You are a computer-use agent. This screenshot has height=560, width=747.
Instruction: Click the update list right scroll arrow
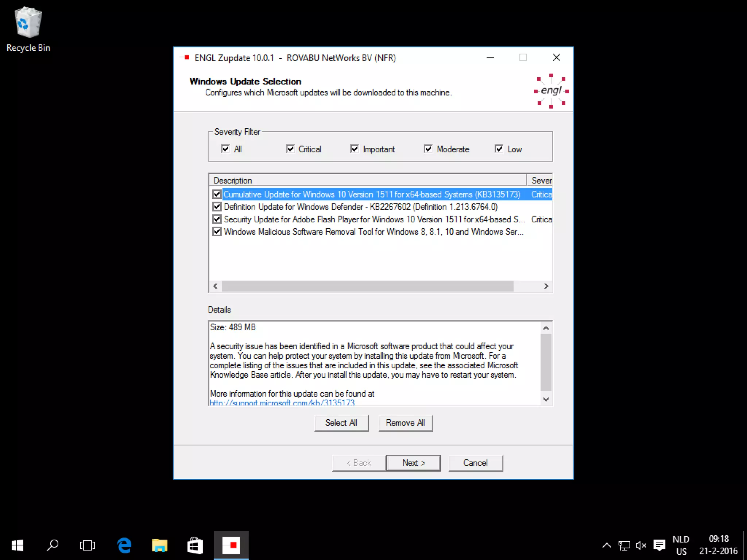click(546, 286)
